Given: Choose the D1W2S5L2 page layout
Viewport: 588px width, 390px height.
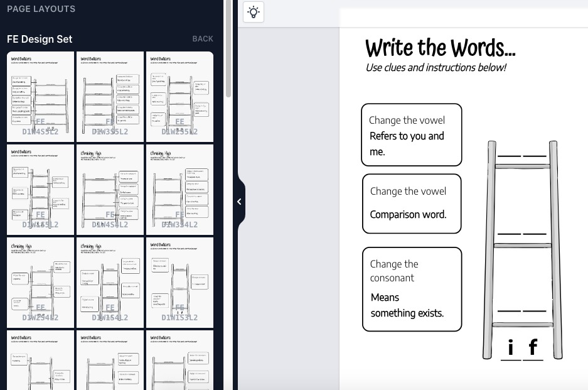Looking at the screenshot, I should pyautogui.click(x=179, y=97).
